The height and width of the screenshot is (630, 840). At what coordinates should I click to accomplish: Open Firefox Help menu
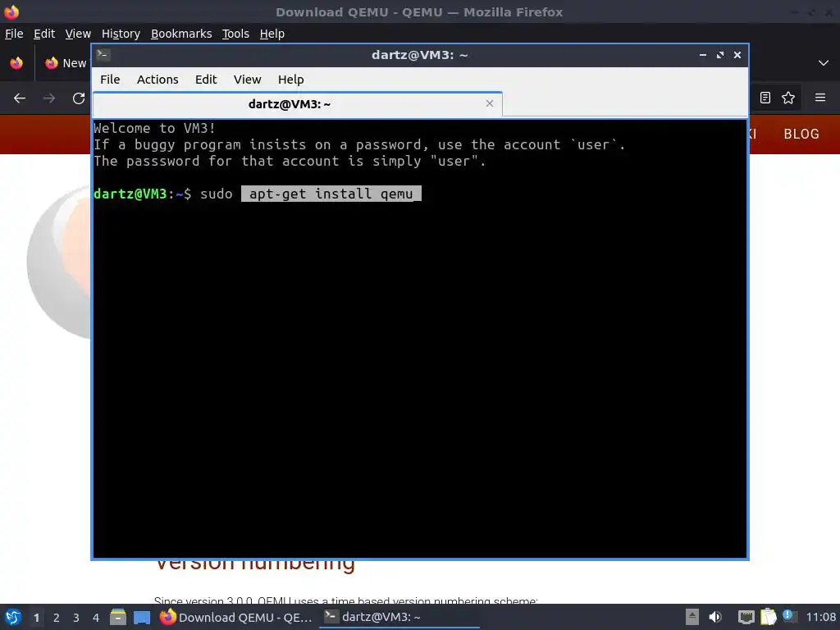[272, 34]
